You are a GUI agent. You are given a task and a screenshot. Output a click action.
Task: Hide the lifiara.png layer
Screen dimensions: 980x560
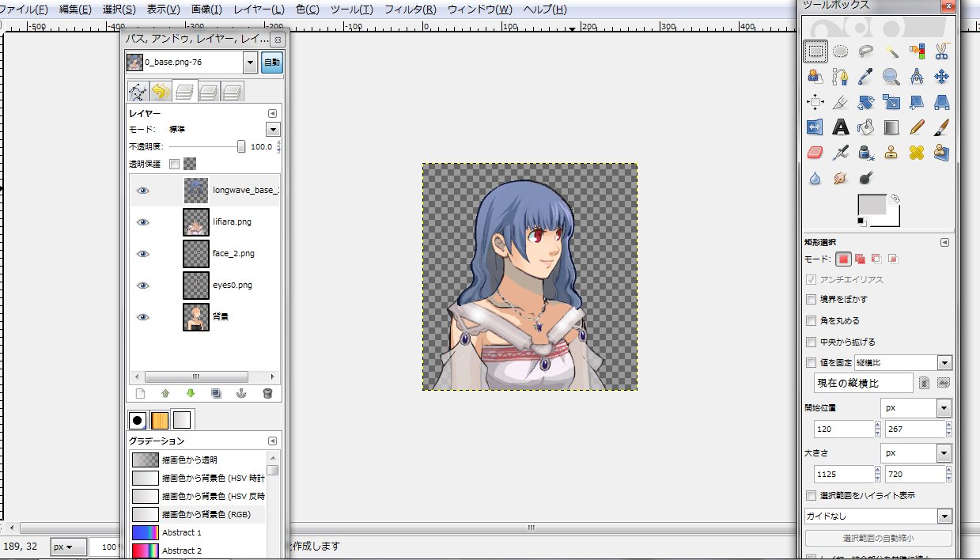142,222
